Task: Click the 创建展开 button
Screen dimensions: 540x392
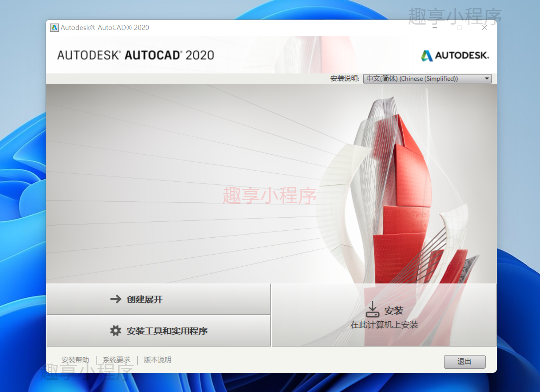Action: tap(159, 299)
